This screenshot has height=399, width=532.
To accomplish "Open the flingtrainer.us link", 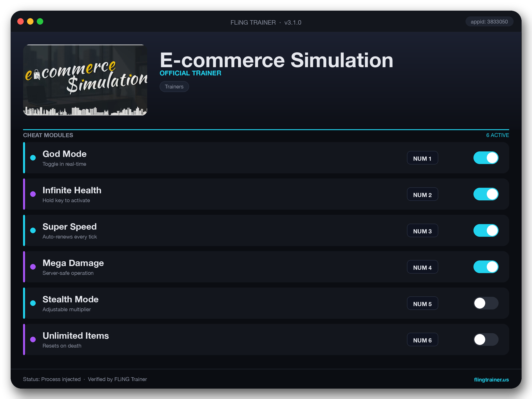I will [x=491, y=379].
